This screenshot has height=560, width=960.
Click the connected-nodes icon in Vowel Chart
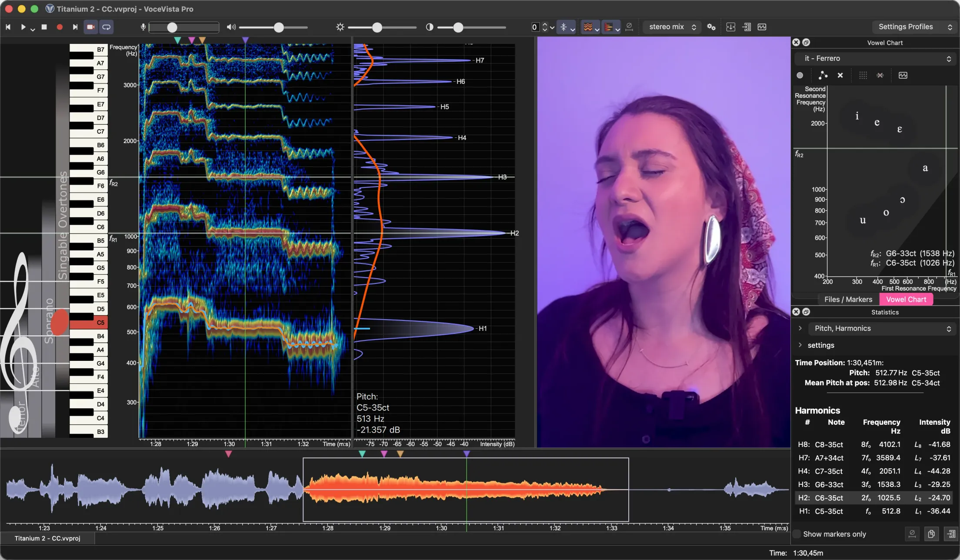[823, 75]
